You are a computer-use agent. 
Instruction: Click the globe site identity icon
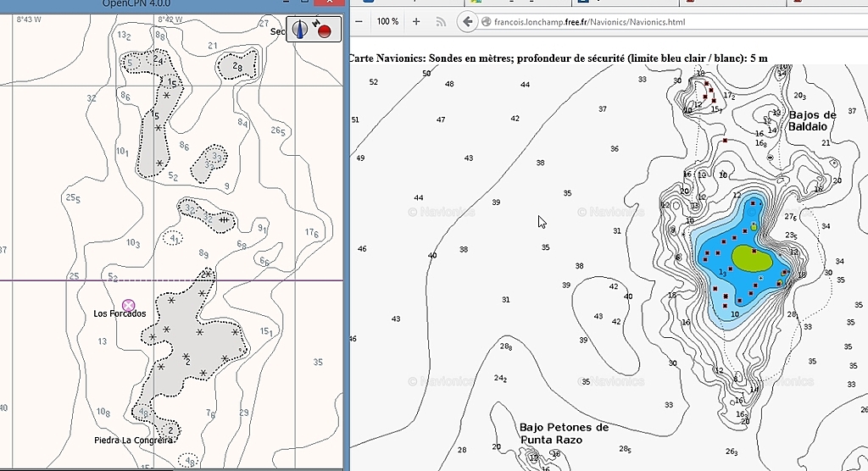[x=486, y=21]
